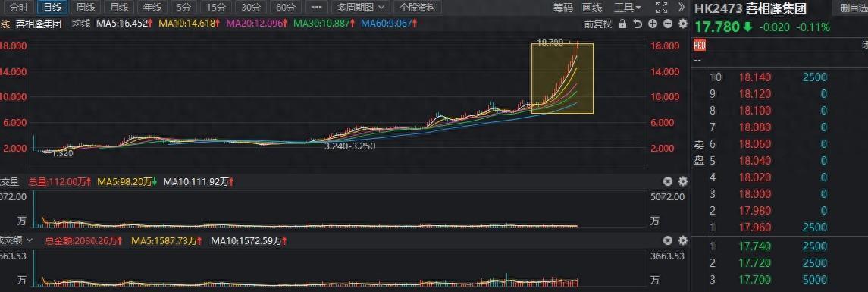
Task: Open the 工具 tools dropdown
Action: coord(627,8)
